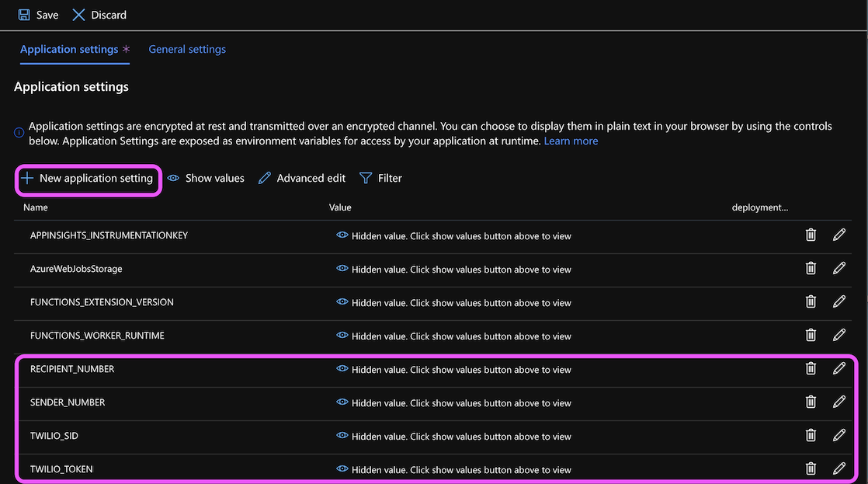This screenshot has width=868, height=484.
Task: Edit the SENDER_NUMBER setting
Action: point(838,402)
